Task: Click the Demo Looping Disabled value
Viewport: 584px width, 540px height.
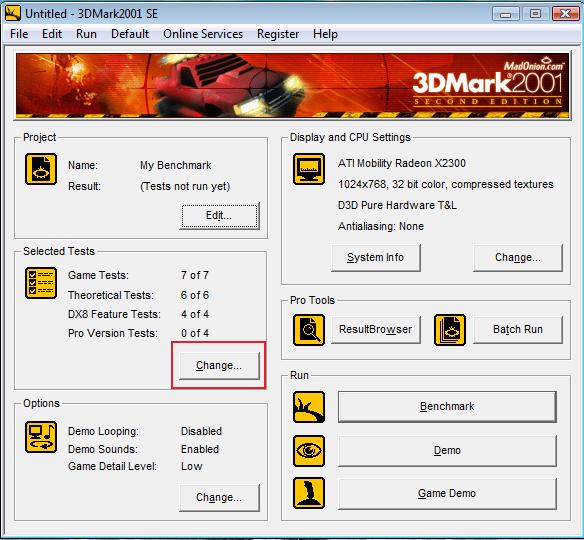Action: coord(201,431)
